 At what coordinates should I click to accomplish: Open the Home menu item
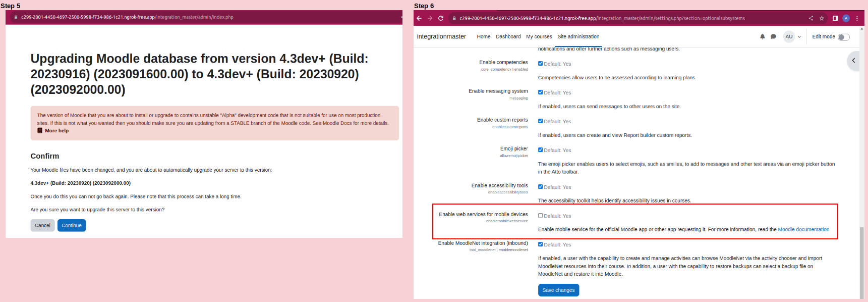pos(483,36)
